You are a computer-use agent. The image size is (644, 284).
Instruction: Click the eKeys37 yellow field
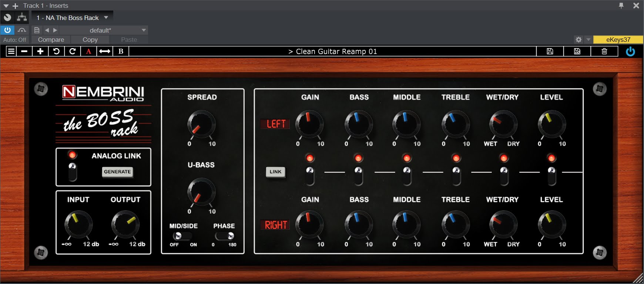tap(618, 40)
